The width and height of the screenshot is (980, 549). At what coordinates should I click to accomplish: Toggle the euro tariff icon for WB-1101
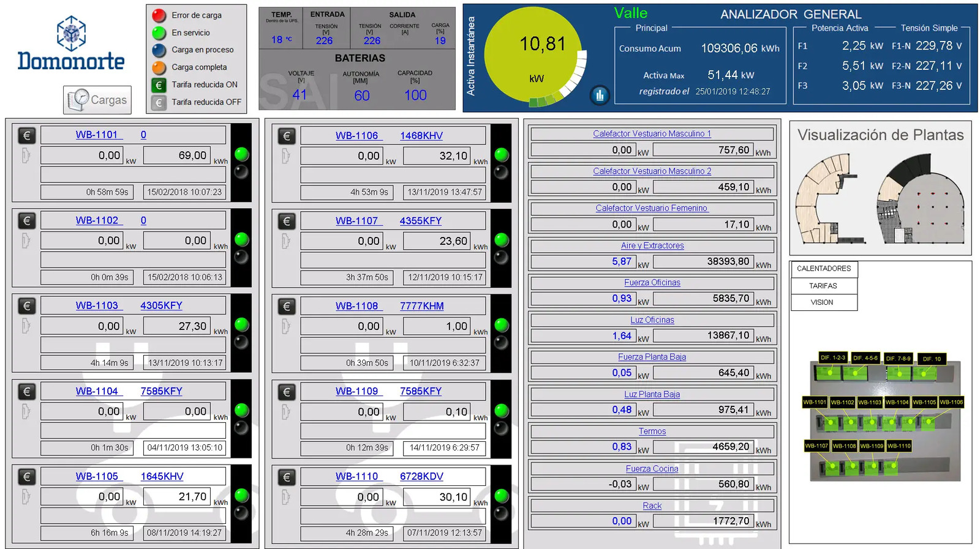(x=26, y=135)
